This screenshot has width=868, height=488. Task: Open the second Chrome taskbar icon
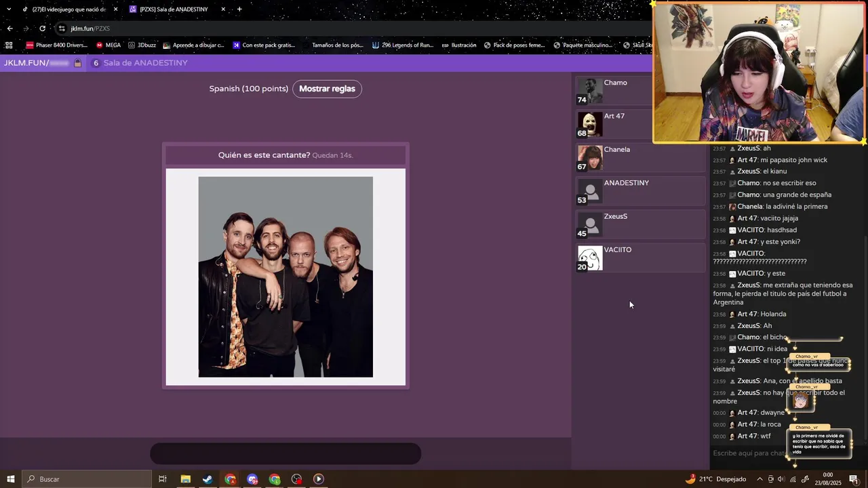(x=275, y=479)
